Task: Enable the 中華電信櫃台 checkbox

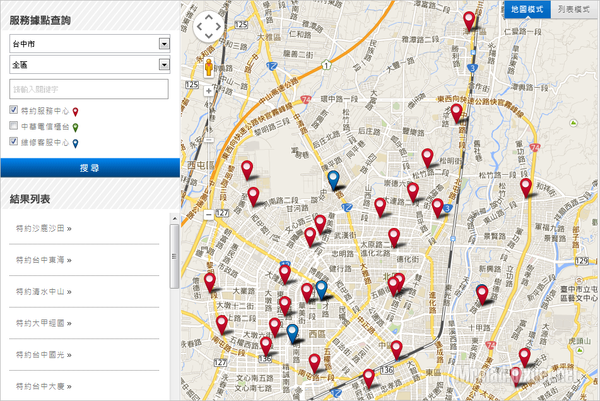Action: coord(13,127)
